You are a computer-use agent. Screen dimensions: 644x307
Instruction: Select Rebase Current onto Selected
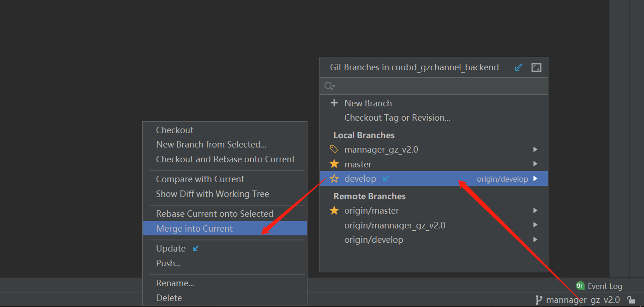pyautogui.click(x=225, y=214)
